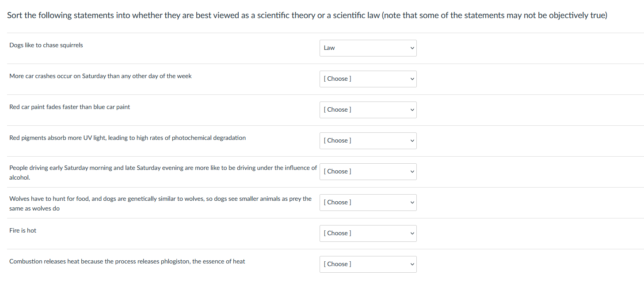This screenshot has width=644, height=282.
Task: Open the dropdown answering "Dogs like to chase squirrels"
Action: tap(368, 48)
